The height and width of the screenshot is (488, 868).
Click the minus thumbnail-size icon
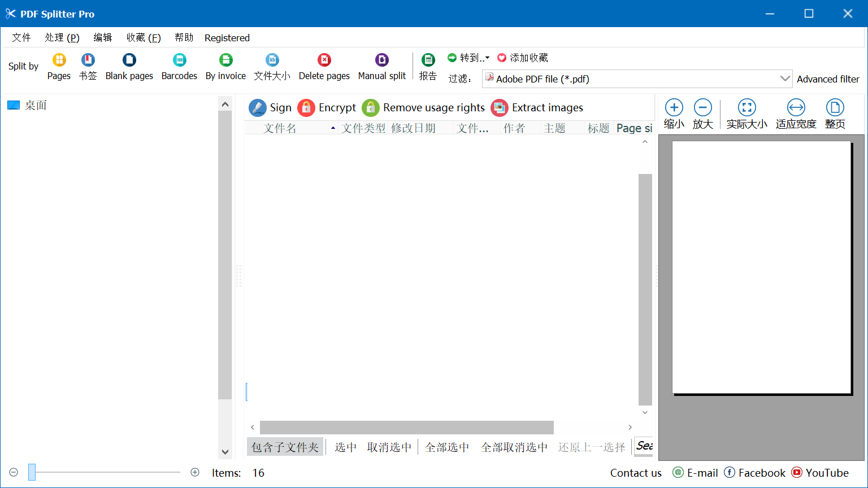14,472
